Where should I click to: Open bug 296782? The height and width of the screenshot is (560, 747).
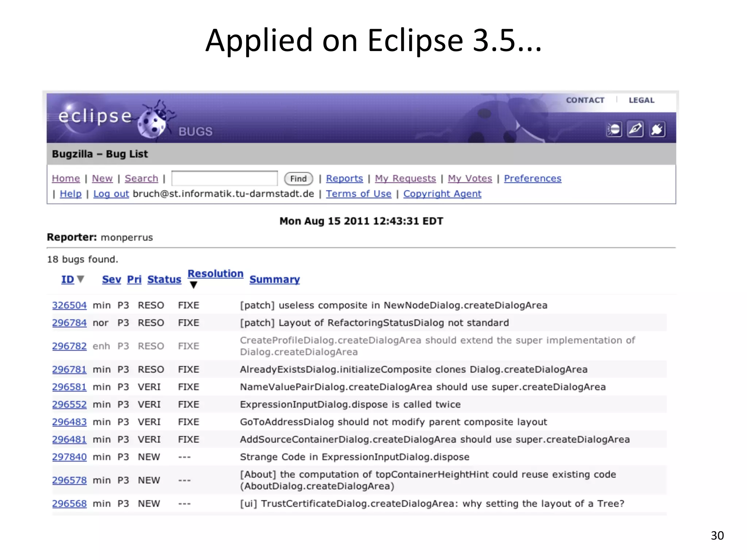69,346
